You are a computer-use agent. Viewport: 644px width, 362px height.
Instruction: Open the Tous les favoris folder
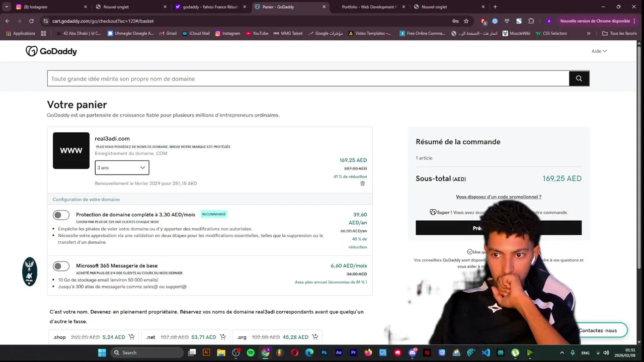coord(619,33)
